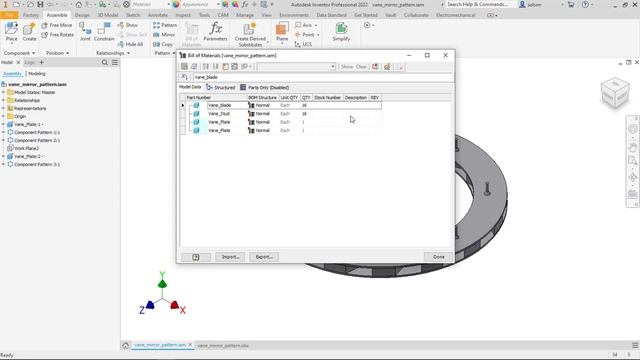
Task: Click the Place component tool
Action: tap(11, 32)
